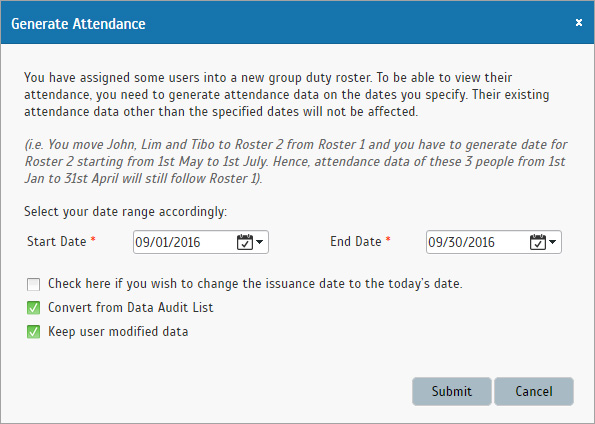Click the Start Date field label
Screen dimensions: 595x424
pos(57,241)
